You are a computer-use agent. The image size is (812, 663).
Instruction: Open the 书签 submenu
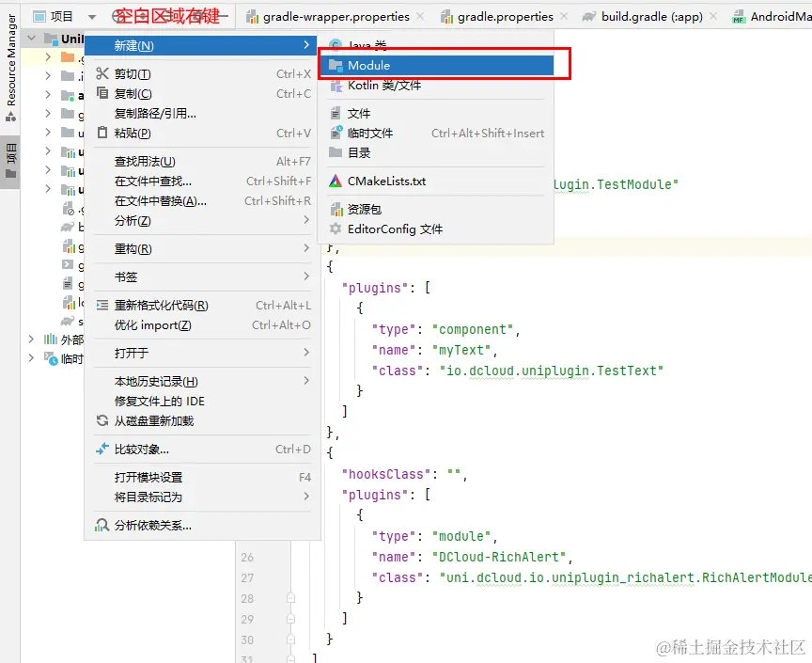(202, 276)
